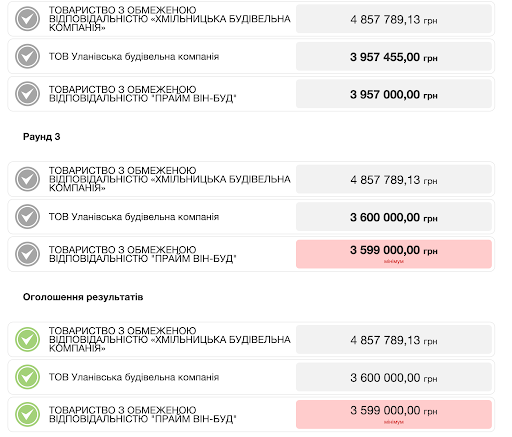Click green checkmark for Уланівська будівельна компанія results
The width and height of the screenshot is (512, 437).
(27, 377)
